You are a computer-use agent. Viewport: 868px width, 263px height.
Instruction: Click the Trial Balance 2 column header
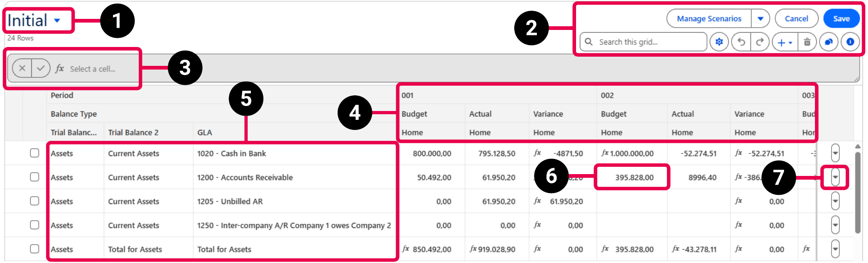149,132
